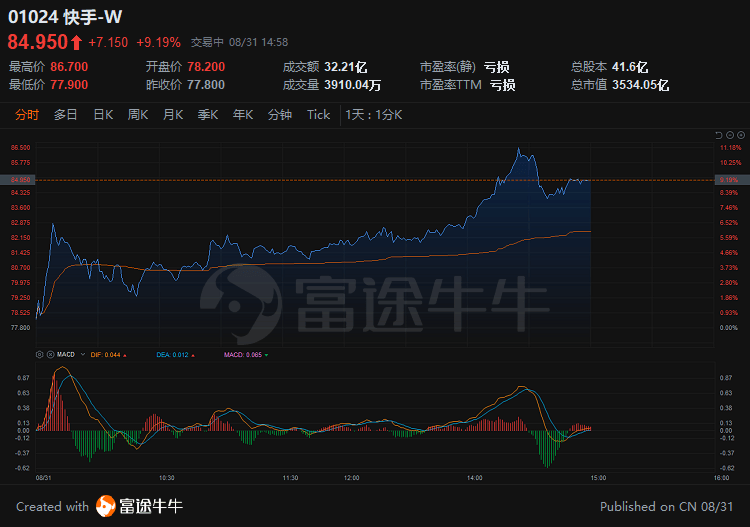The width and height of the screenshot is (750, 527).
Task: Click the DIF: 0.044 readout
Action: (x=106, y=355)
